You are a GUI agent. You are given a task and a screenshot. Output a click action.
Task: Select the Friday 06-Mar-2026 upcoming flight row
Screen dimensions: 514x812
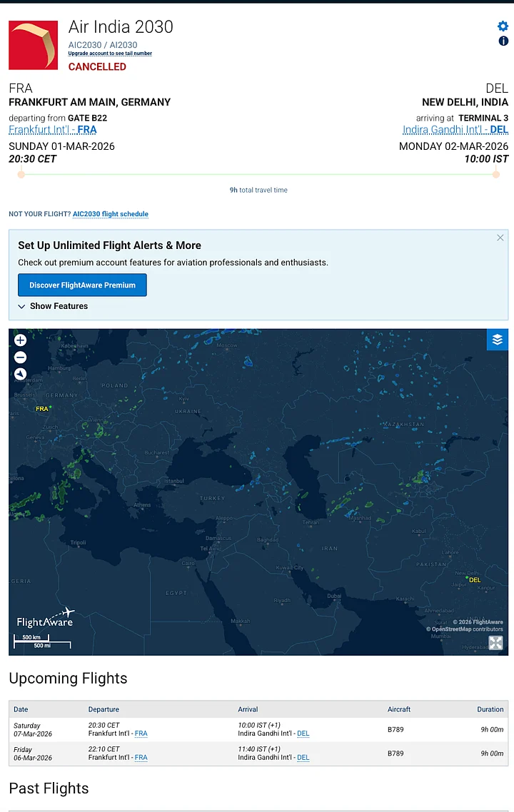pyautogui.click(x=258, y=753)
